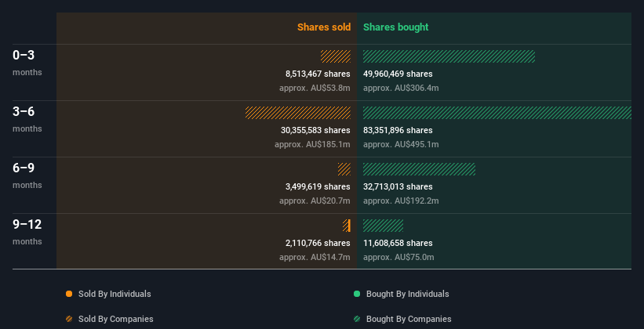644x329 pixels.
Task: Click the 32,713,013 shares value
Action: [x=398, y=186]
